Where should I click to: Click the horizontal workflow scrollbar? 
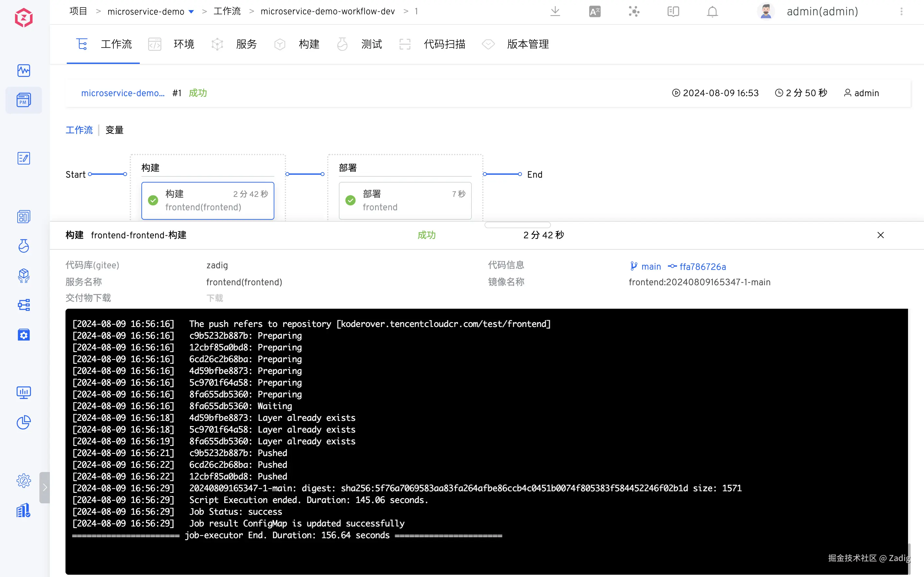tap(517, 225)
